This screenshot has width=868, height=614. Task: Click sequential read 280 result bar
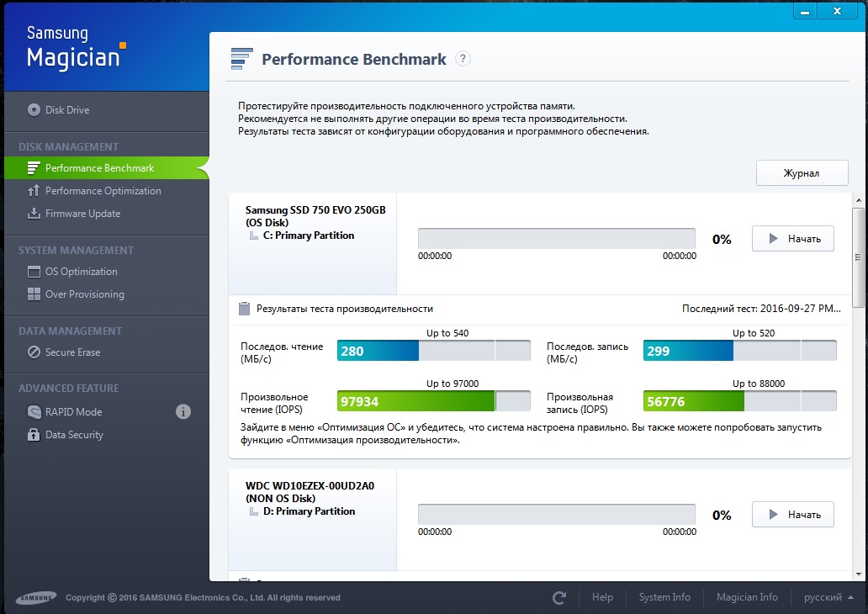pyautogui.click(x=433, y=351)
